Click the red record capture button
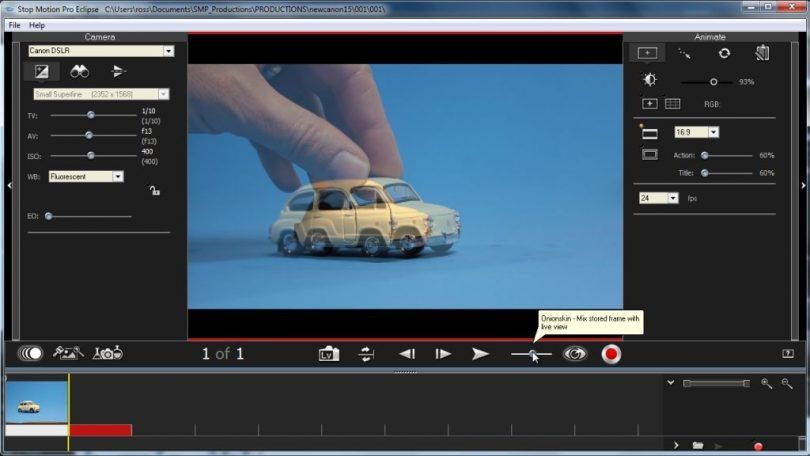The width and height of the screenshot is (810, 456). [611, 354]
